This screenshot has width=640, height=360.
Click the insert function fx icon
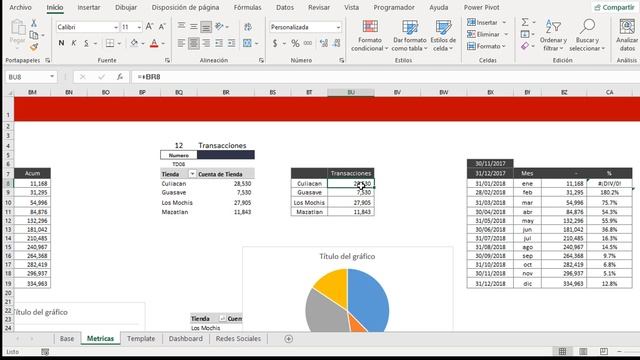click(120, 77)
